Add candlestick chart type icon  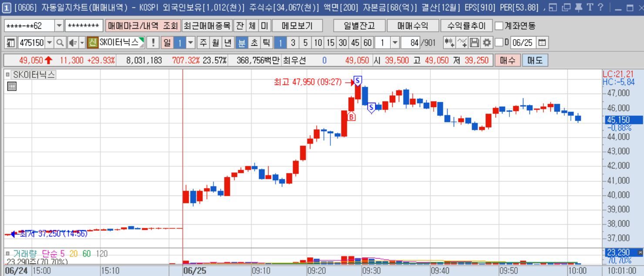[449, 43]
